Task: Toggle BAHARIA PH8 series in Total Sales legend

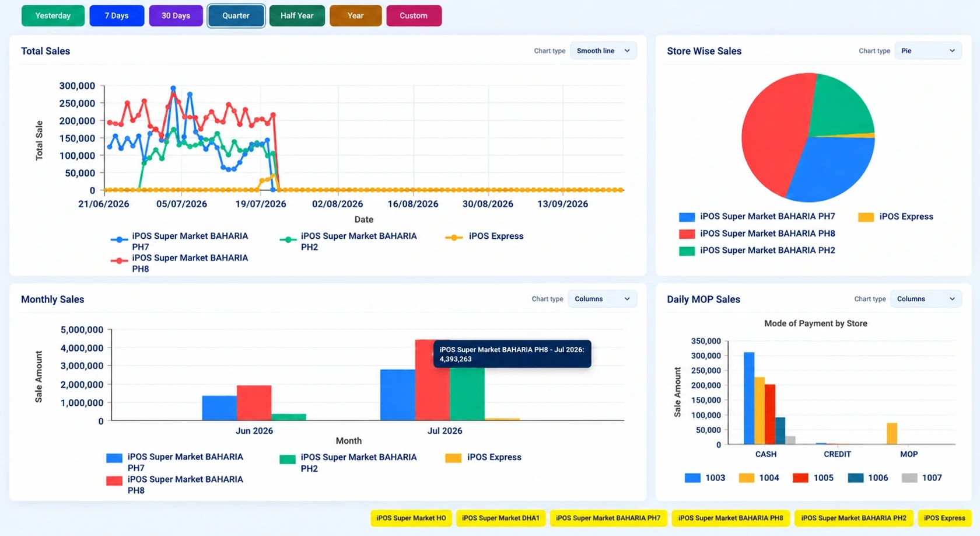Action: [180, 263]
